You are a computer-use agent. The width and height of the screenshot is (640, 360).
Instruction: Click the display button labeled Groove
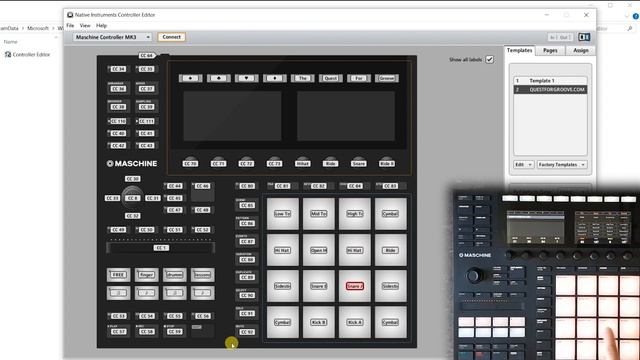point(387,78)
